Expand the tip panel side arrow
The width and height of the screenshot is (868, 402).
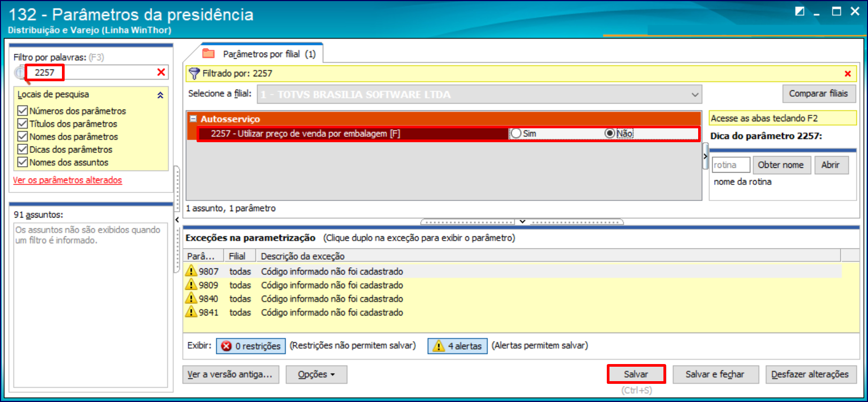[705, 156]
